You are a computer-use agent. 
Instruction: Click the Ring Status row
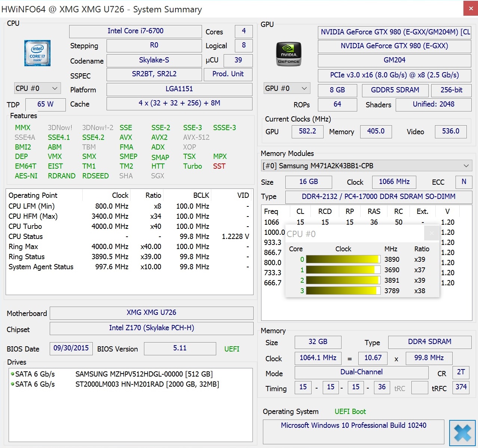click(x=129, y=257)
